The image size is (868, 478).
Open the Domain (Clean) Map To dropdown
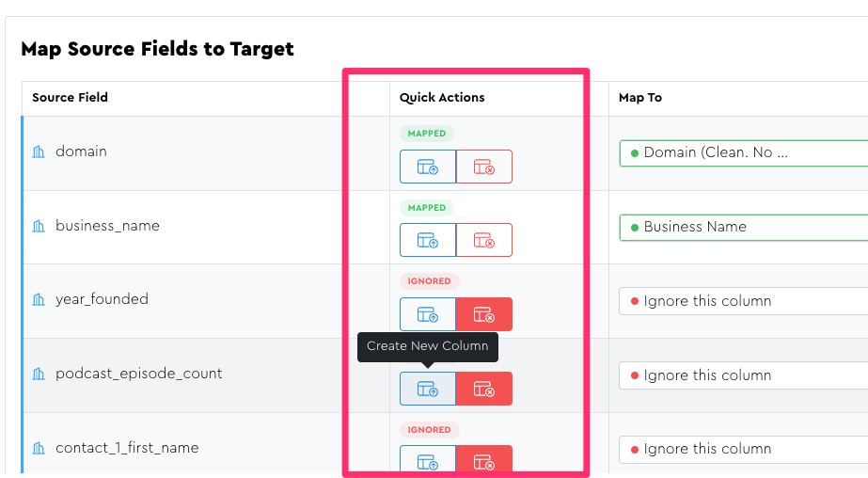click(x=743, y=152)
